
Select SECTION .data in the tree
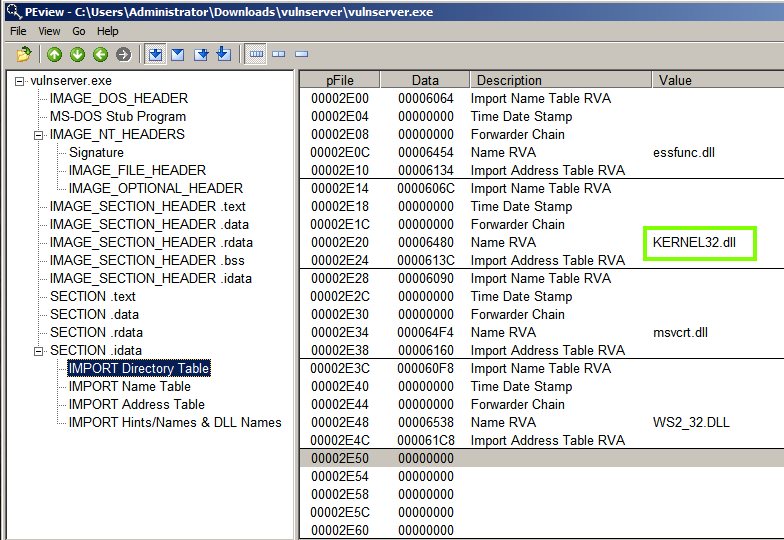point(94,314)
